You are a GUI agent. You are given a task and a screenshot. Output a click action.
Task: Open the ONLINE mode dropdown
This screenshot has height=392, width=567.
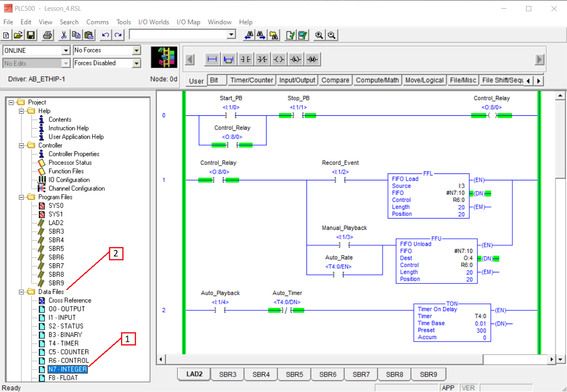point(66,50)
